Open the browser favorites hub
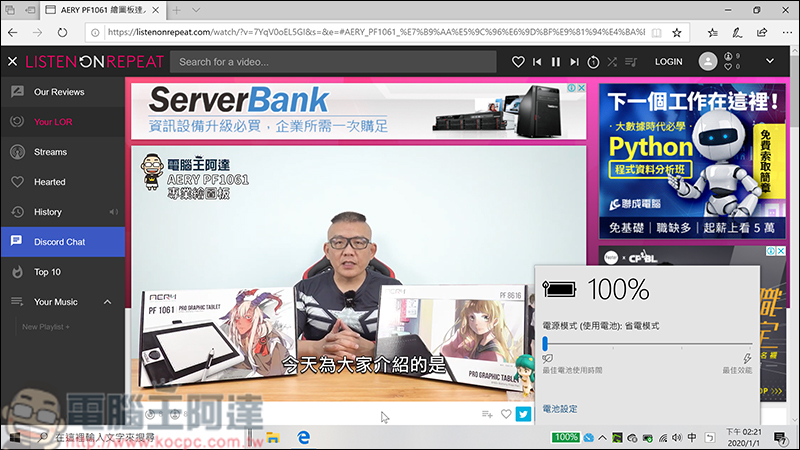This screenshot has width=800, height=450. (713, 33)
